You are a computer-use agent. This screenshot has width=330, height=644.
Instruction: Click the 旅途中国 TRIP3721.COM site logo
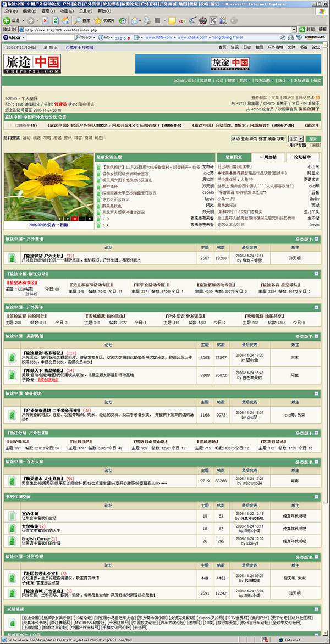coord(32,64)
